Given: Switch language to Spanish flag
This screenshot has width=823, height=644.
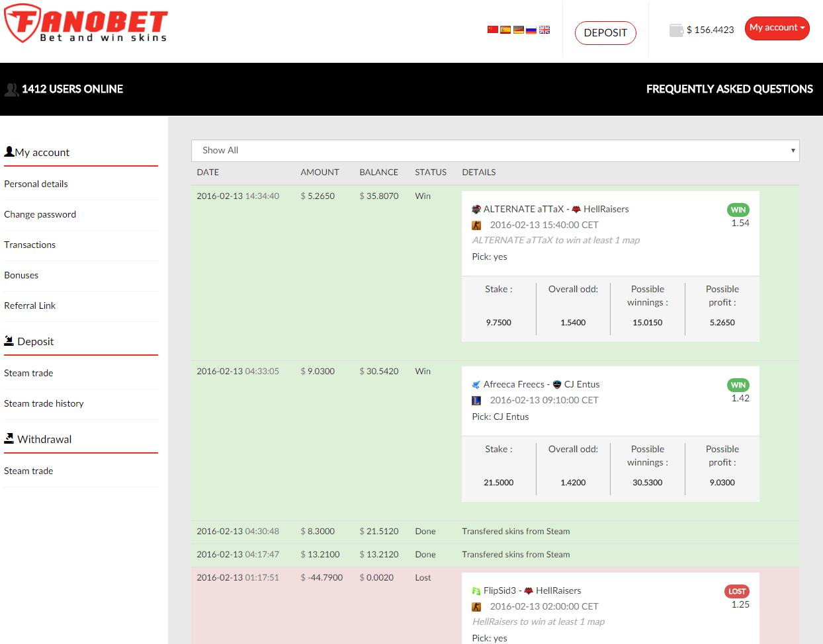Looking at the screenshot, I should [x=505, y=30].
